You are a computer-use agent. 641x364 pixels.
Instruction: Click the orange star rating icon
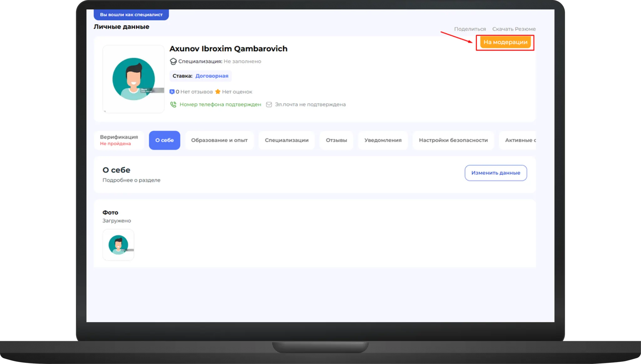click(x=218, y=92)
